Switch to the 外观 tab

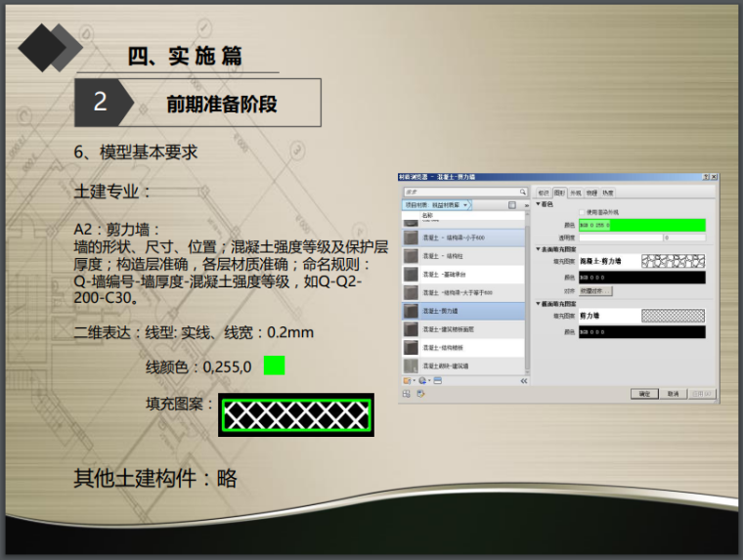pos(576,193)
